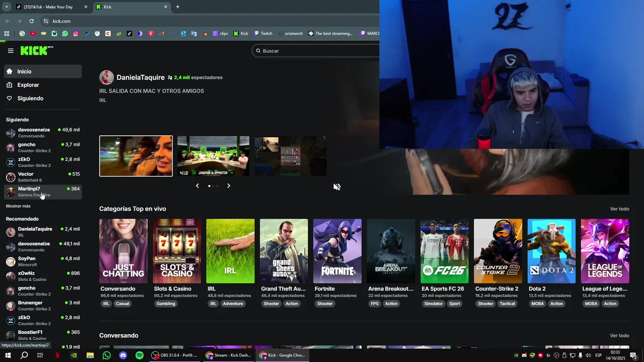Screen dimensions: 644x362
Task: Open WhatsApp from the taskbar
Action: tap(107, 355)
